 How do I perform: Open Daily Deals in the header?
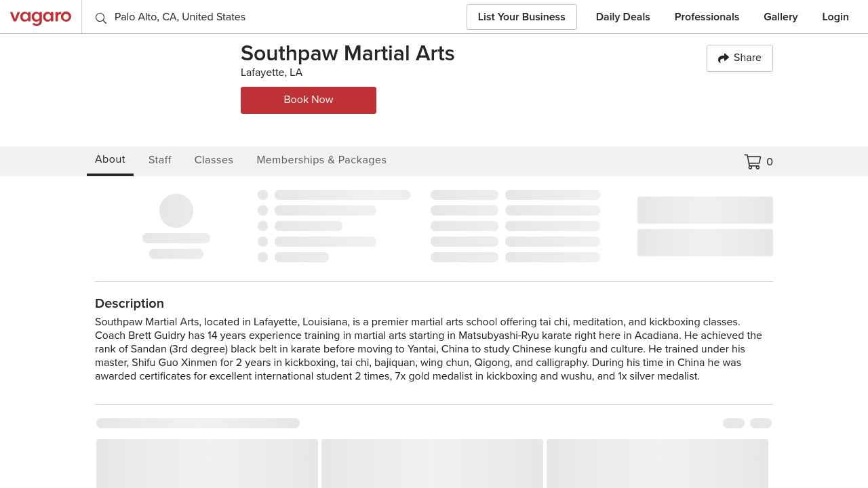pos(623,17)
